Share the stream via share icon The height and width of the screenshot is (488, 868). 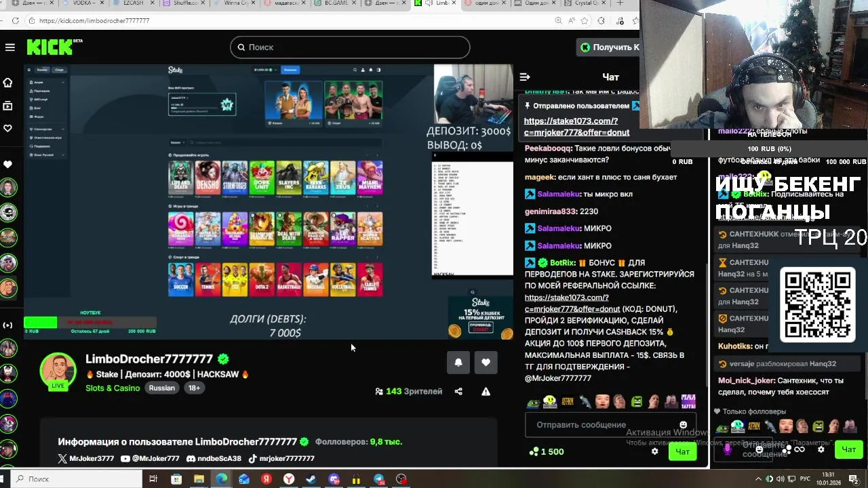click(458, 391)
